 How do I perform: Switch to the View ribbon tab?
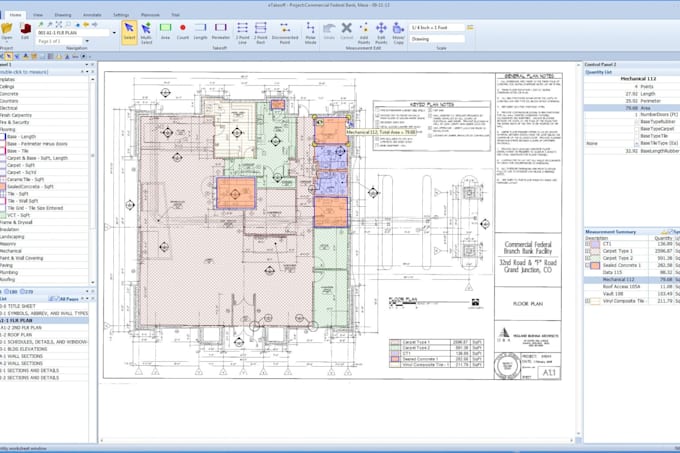point(38,15)
